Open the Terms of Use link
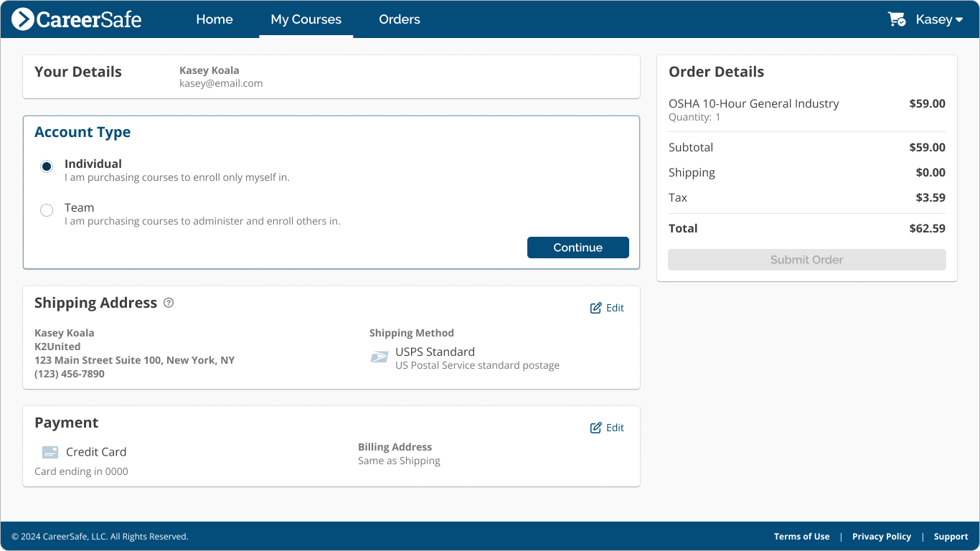 [801, 536]
